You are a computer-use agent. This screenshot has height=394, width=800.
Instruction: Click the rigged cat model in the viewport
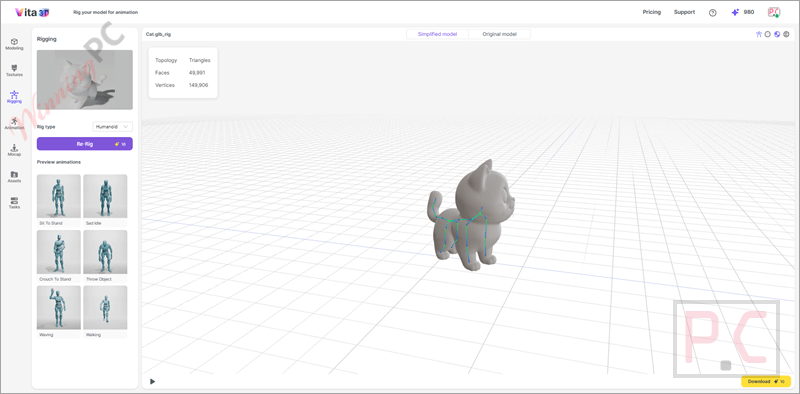[470, 214]
